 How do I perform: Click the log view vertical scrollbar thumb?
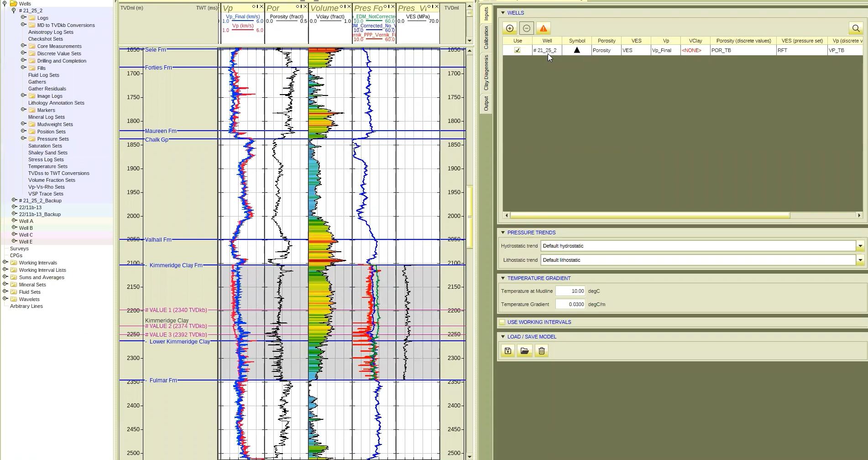pyautogui.click(x=469, y=216)
